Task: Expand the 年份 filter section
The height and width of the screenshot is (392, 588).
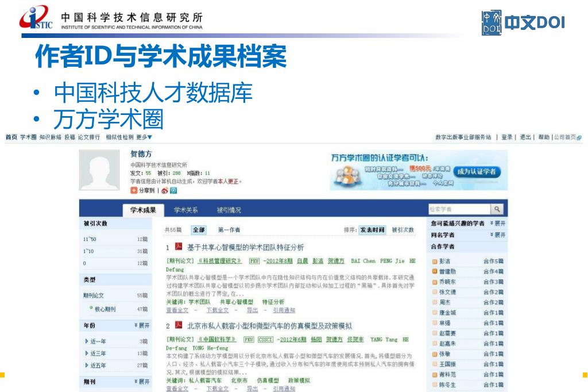Action: tap(142, 325)
